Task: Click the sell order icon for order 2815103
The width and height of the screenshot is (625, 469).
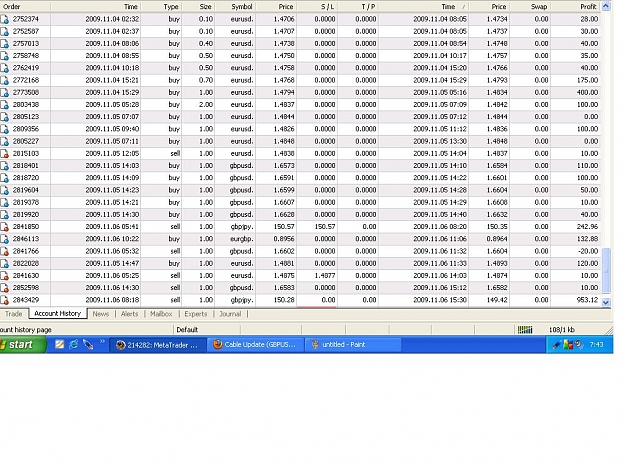Action: pos(5,153)
